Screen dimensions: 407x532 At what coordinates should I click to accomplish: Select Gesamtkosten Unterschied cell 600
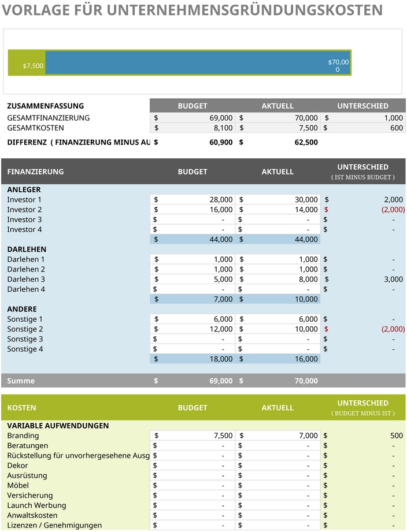point(363,128)
